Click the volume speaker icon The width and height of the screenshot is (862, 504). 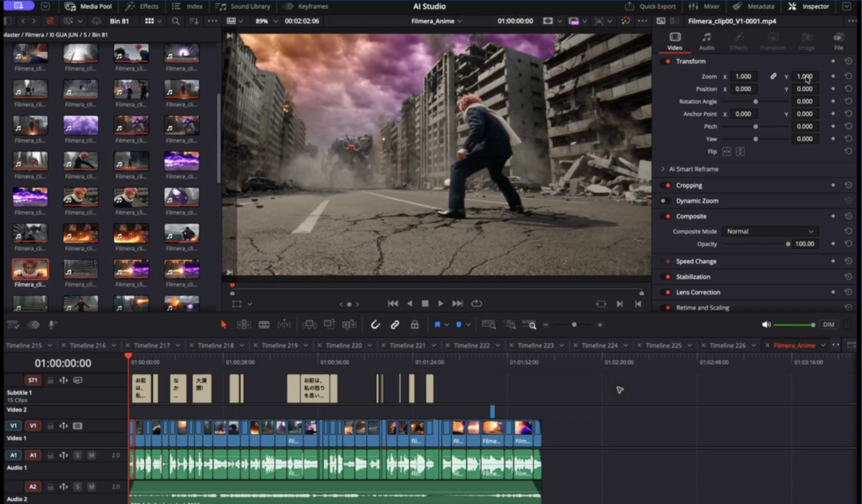click(766, 324)
